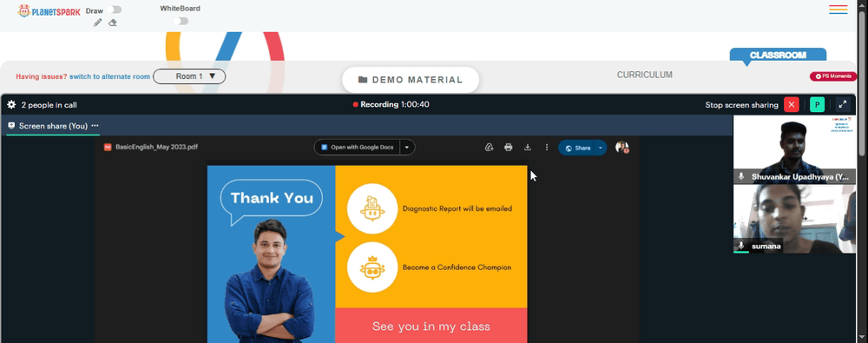Open the PDF viewer more actions menu
Viewport: 868px width, 343px height.
(546, 148)
